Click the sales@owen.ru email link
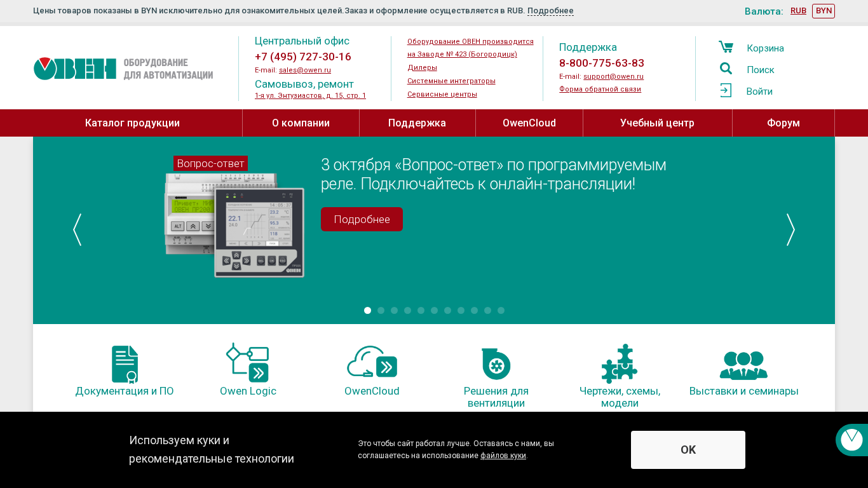The width and height of the screenshot is (868, 488). tap(305, 70)
